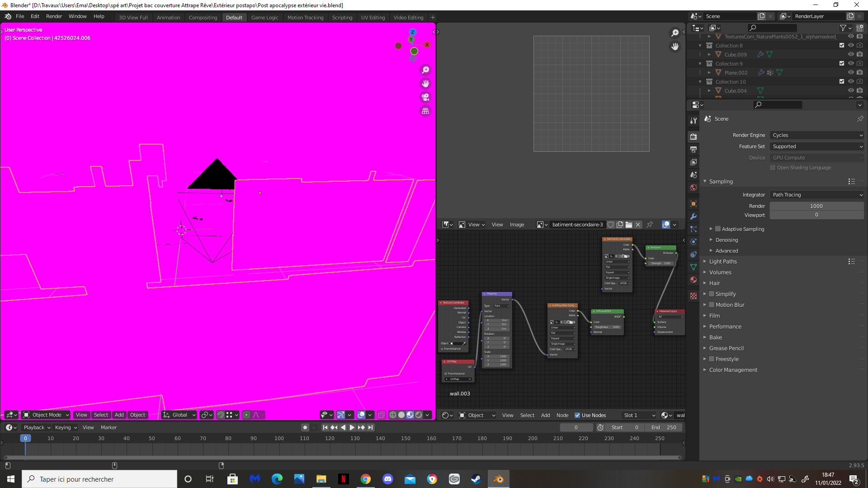
Task: Open Integrator Path Tracing dropdown
Action: point(817,195)
